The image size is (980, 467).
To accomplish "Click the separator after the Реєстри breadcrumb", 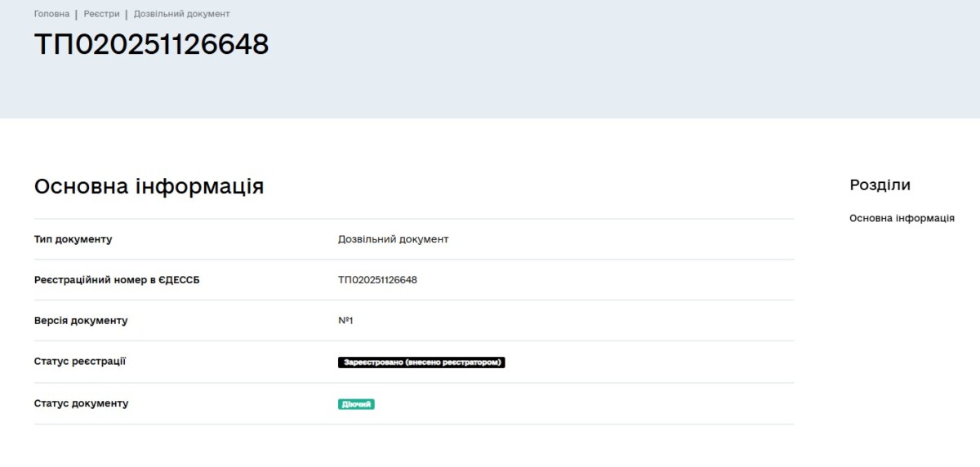I will click(127, 15).
